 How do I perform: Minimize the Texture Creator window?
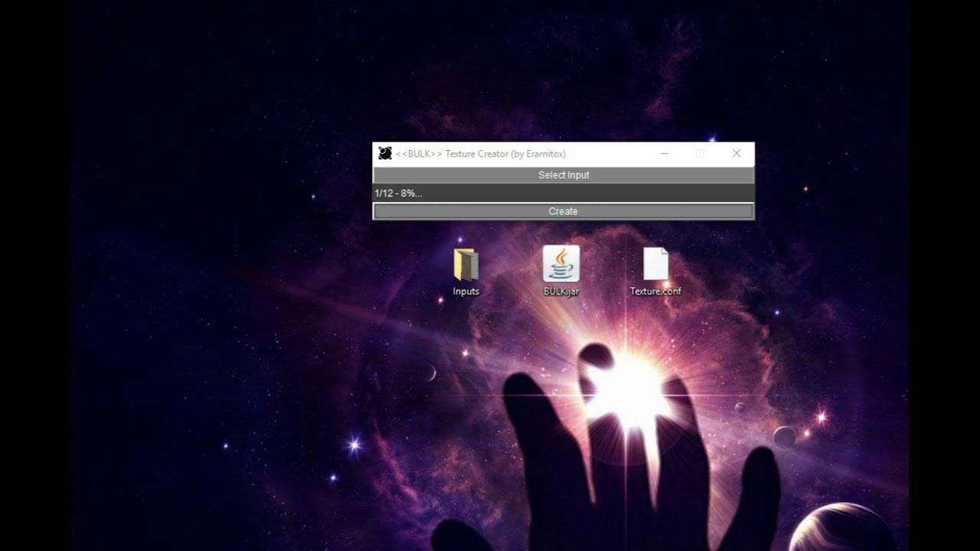pos(665,154)
